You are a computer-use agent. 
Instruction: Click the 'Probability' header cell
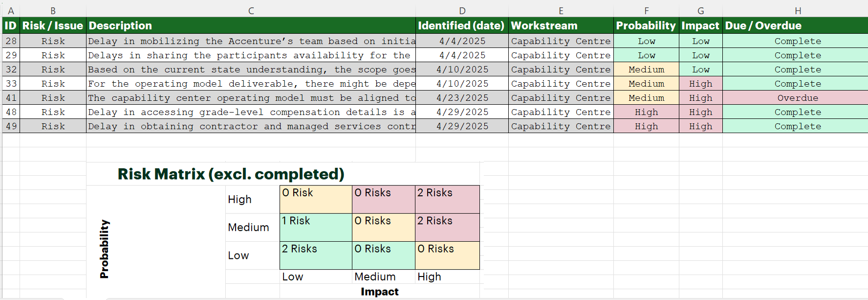click(x=646, y=25)
